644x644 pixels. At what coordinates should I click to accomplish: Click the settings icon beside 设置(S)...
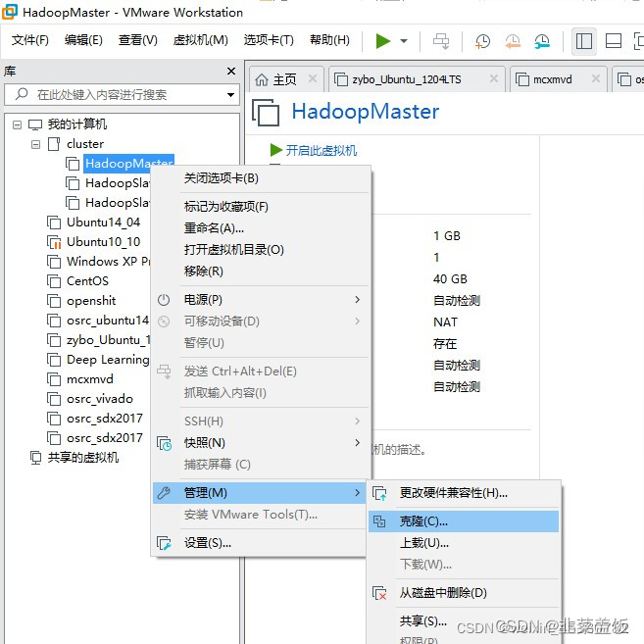tap(164, 543)
